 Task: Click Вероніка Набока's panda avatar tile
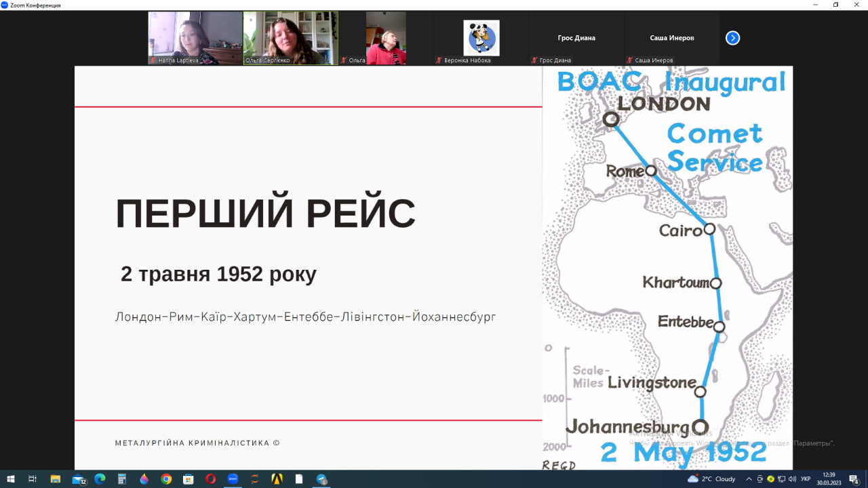click(x=481, y=38)
